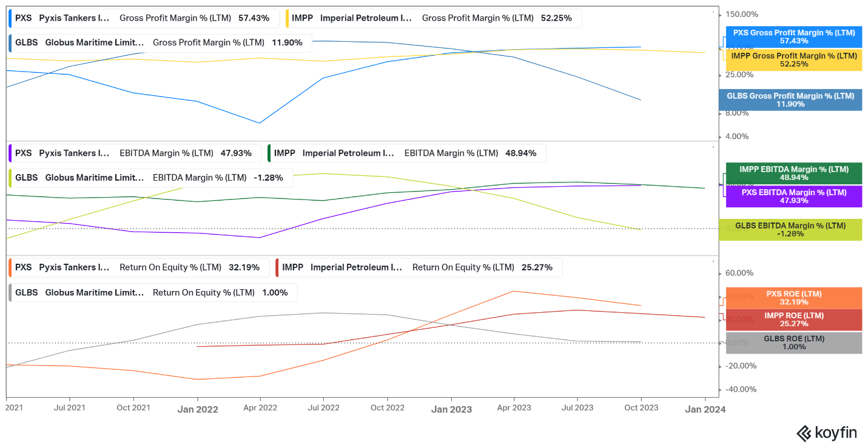Click the GLBS Return On Equity legend
This screenshot has height=448, width=868.
tap(153, 293)
